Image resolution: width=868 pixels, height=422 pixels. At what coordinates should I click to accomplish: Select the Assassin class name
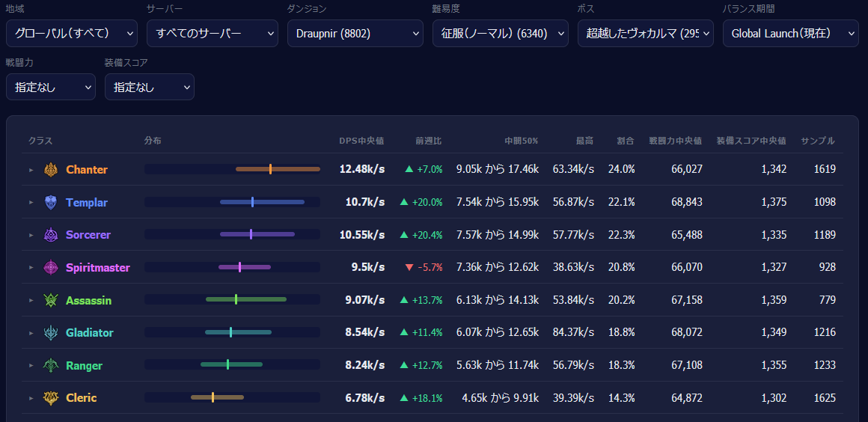88,300
